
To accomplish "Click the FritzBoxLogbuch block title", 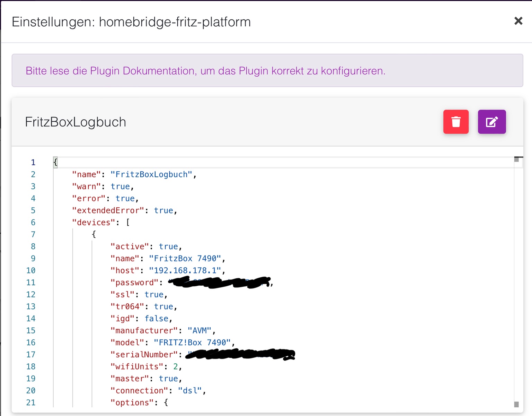I will [x=76, y=122].
